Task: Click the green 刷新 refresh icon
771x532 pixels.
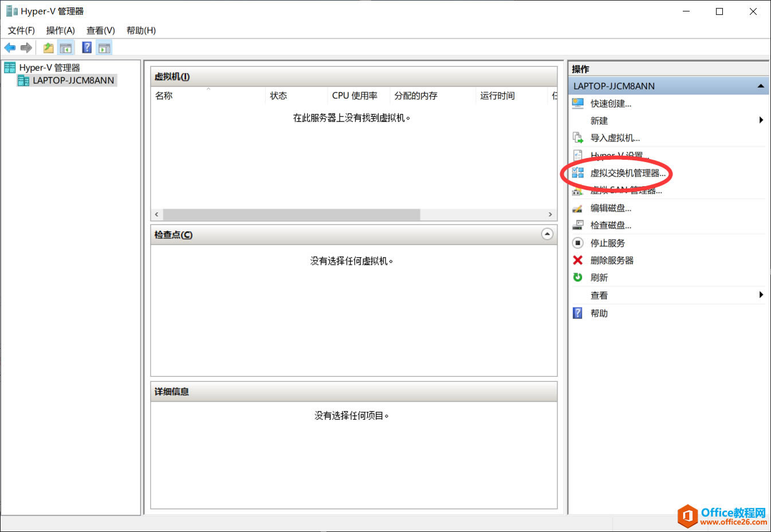Action: (x=578, y=277)
